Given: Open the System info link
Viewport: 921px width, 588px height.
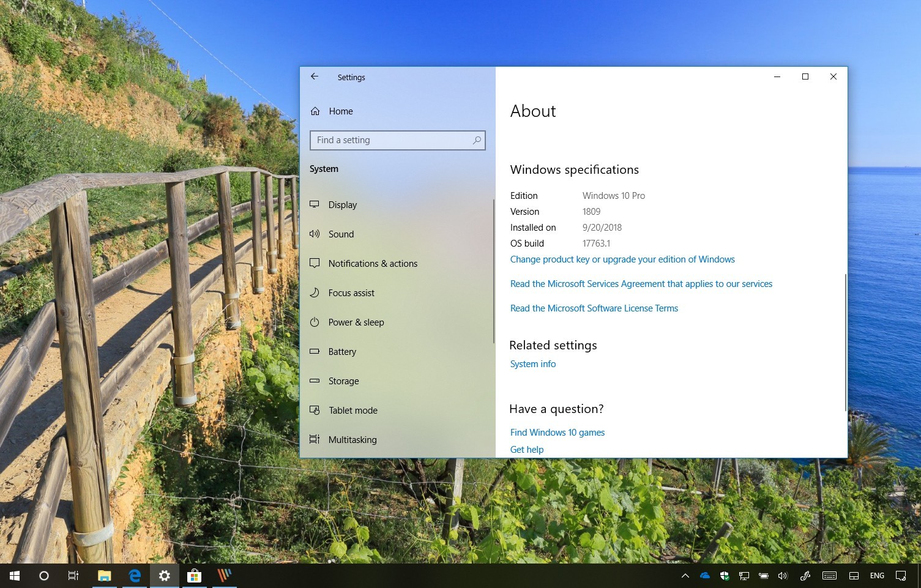Looking at the screenshot, I should 533,364.
